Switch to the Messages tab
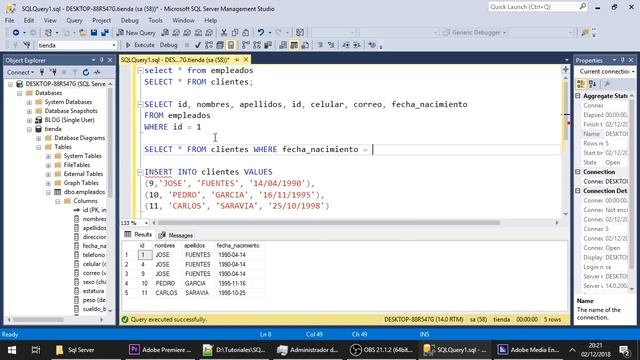The height and width of the screenshot is (360, 640). click(176, 235)
